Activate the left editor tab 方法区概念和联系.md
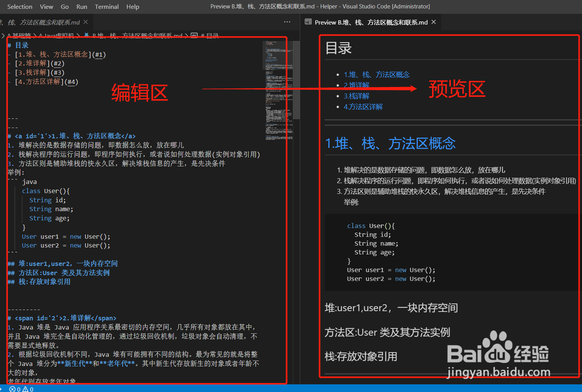 tap(44, 22)
